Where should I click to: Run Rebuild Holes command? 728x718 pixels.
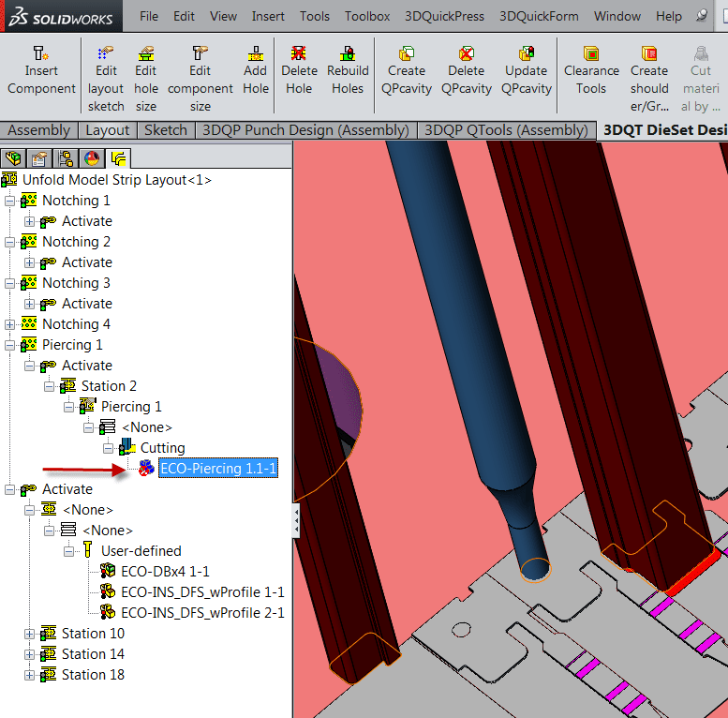click(348, 70)
